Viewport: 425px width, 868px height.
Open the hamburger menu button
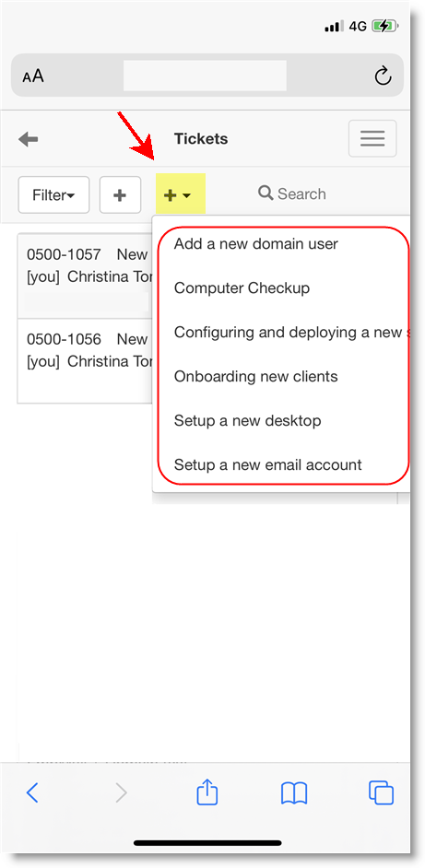tap(372, 138)
